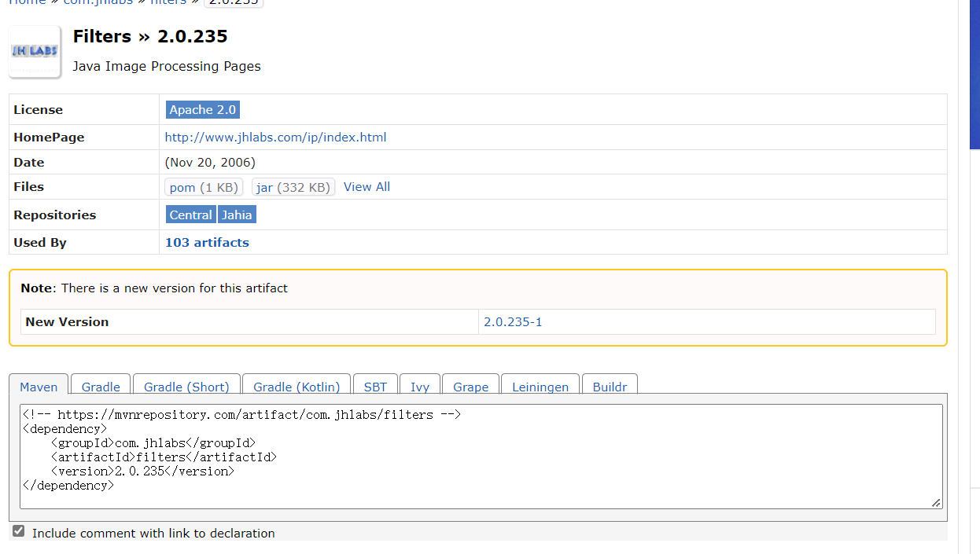The image size is (980, 554).
Task: Select the Jahia repository badge
Action: coord(237,214)
